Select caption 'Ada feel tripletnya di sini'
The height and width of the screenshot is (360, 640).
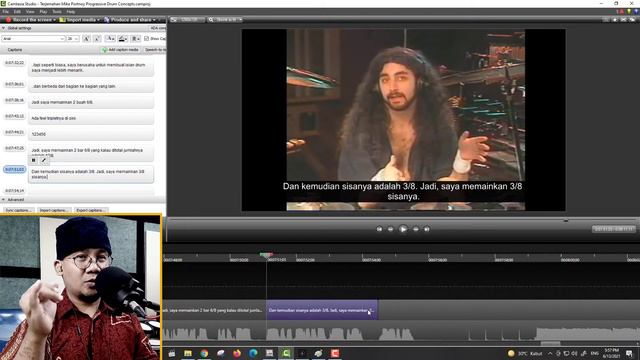point(91,118)
